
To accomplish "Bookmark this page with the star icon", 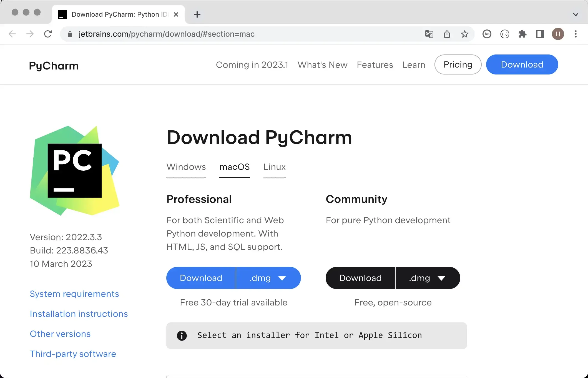I will (x=464, y=34).
